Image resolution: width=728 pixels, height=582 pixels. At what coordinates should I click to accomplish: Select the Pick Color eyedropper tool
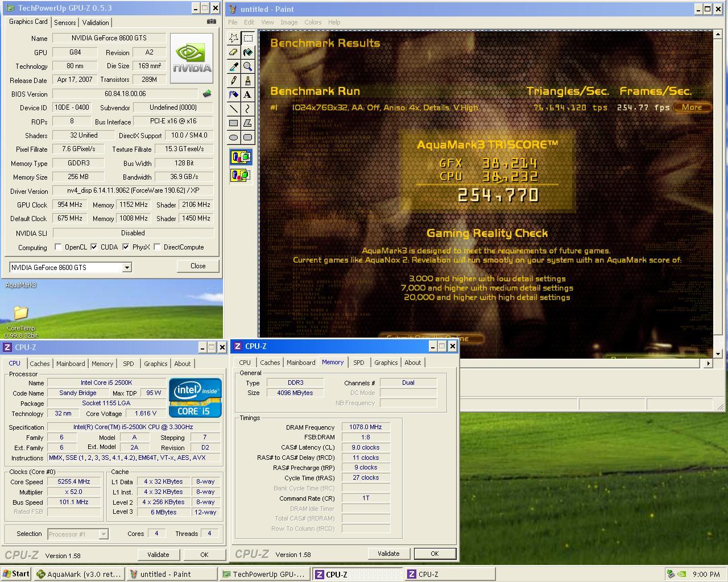click(x=234, y=66)
